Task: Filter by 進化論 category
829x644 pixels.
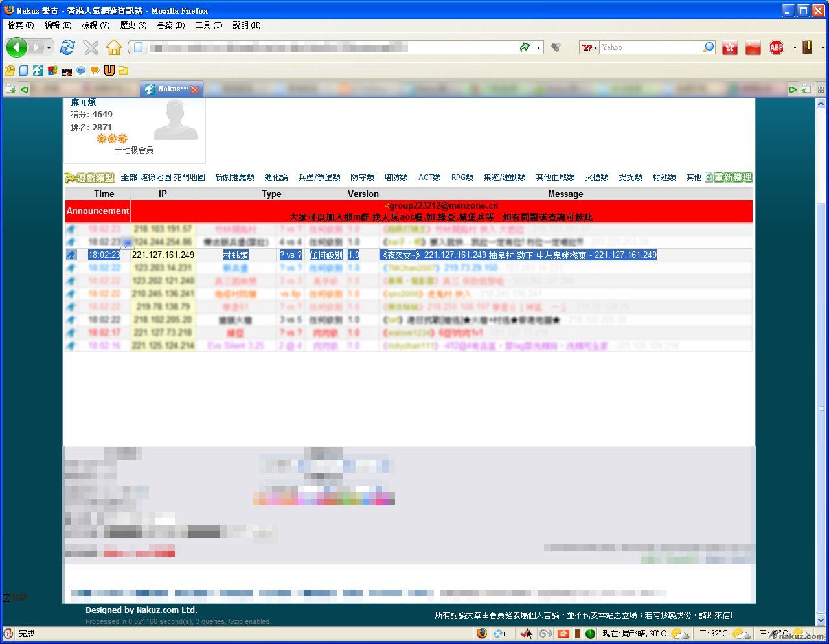Action: (x=276, y=178)
